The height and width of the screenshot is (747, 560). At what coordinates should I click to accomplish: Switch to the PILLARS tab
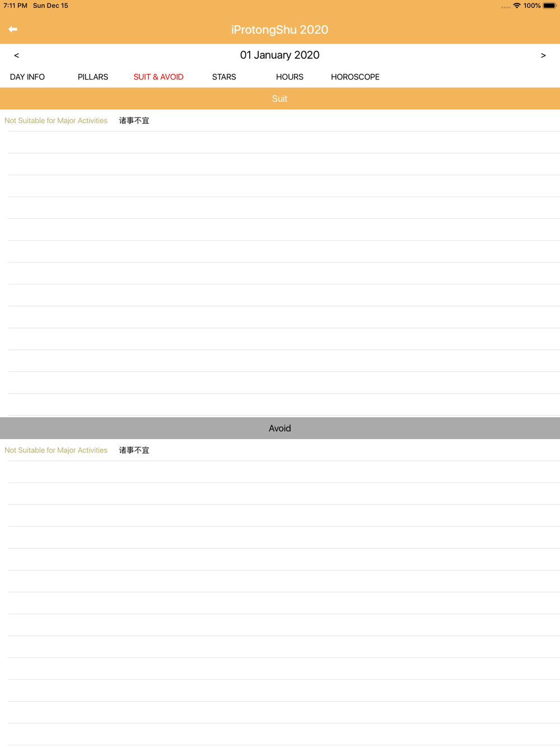(x=93, y=77)
